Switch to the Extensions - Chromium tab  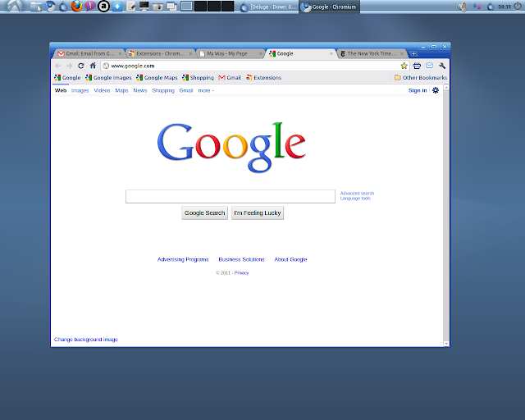[x=160, y=53]
